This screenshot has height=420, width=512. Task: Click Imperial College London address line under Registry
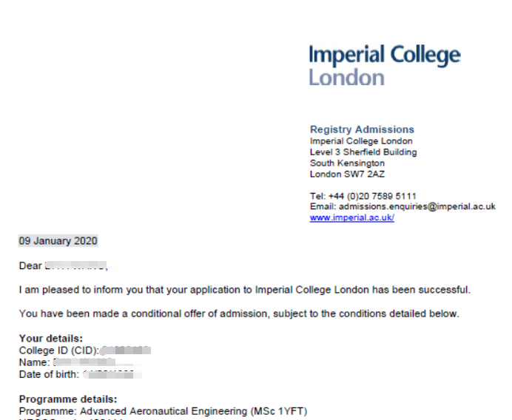click(x=361, y=141)
